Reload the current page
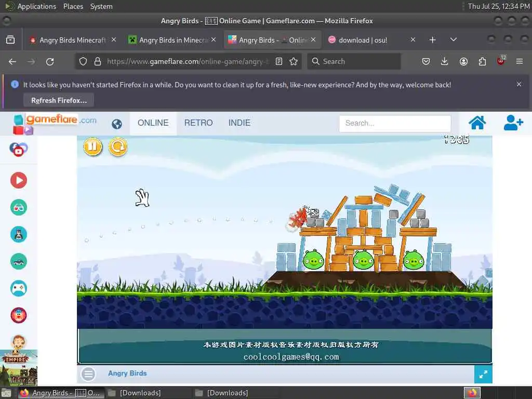The width and height of the screenshot is (532, 399). 50,61
